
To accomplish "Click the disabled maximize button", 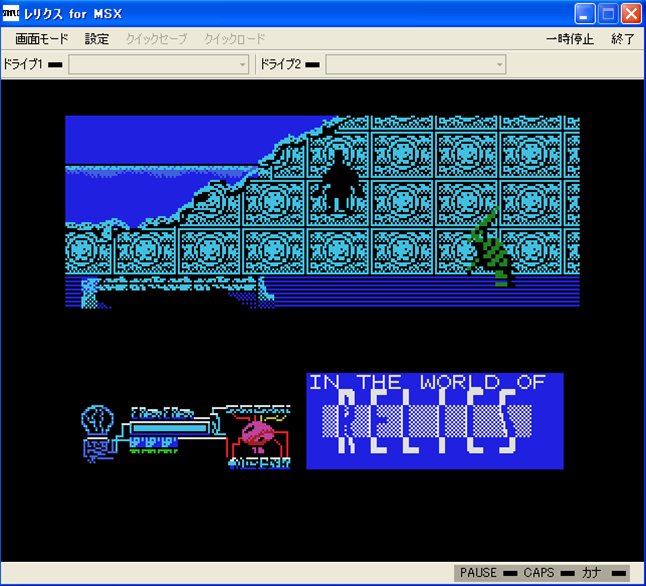I will (x=608, y=14).
